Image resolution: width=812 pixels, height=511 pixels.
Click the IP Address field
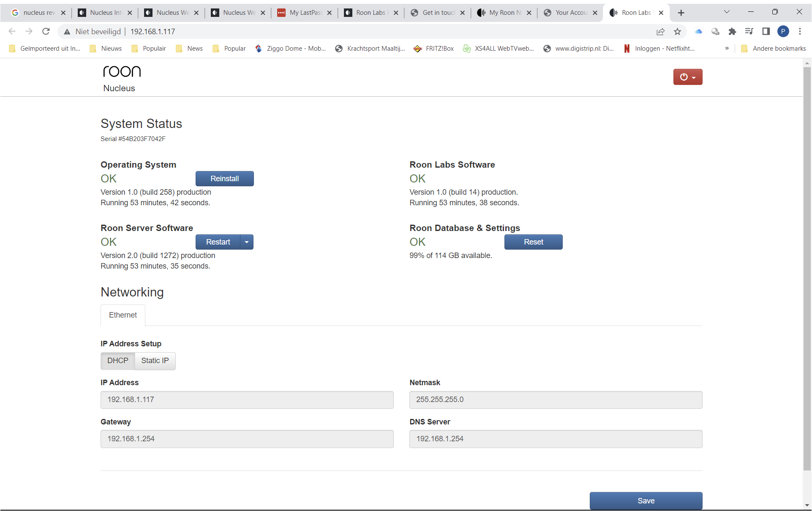click(247, 400)
